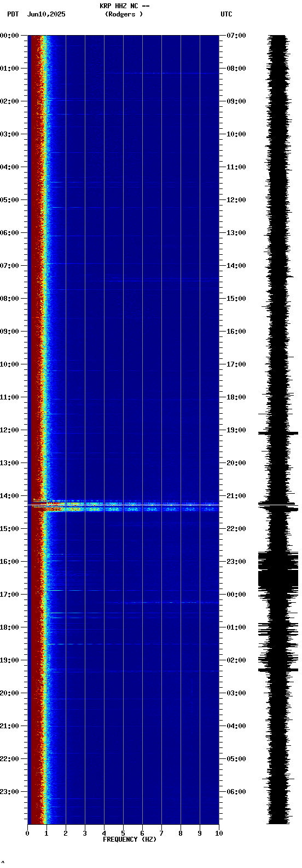Click the '(Rodgers )' station name label

pos(124,14)
